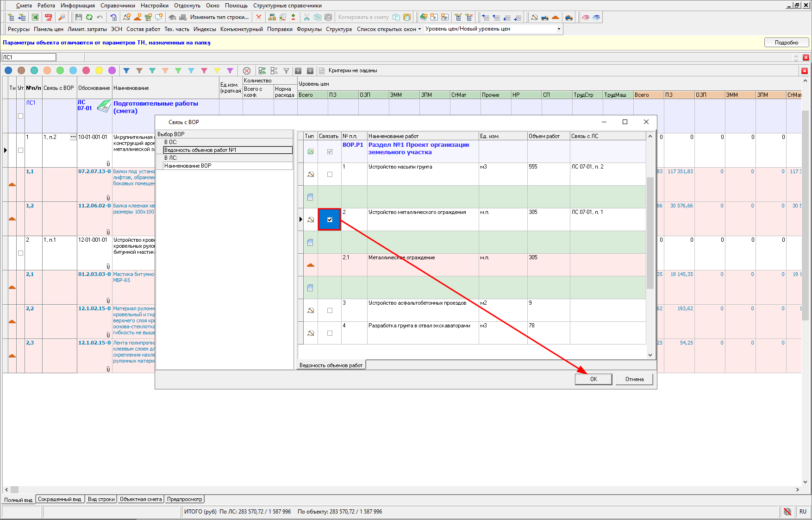Click the red X delete icon in toolbar
Image resolution: width=812 pixels, height=520 pixels.
coord(259,17)
